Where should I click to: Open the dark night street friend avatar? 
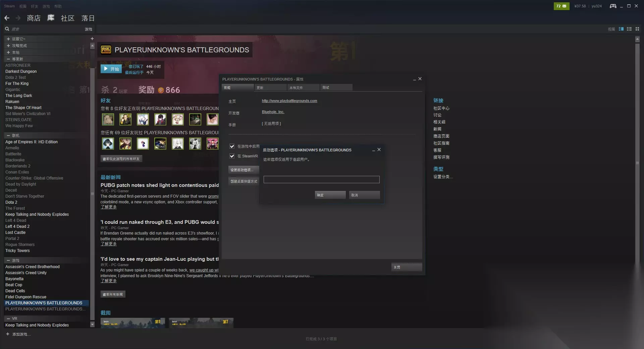(x=195, y=119)
